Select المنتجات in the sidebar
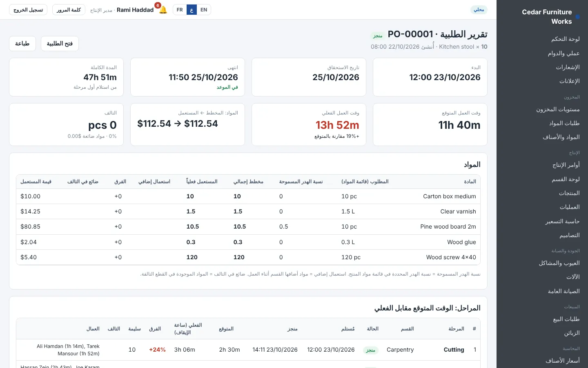 [x=569, y=193]
